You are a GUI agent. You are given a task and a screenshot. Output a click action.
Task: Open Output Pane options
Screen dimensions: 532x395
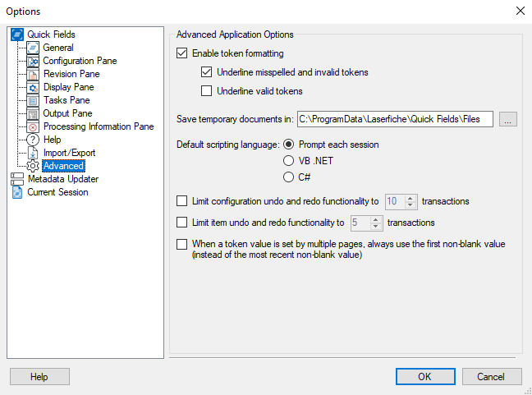(x=67, y=113)
